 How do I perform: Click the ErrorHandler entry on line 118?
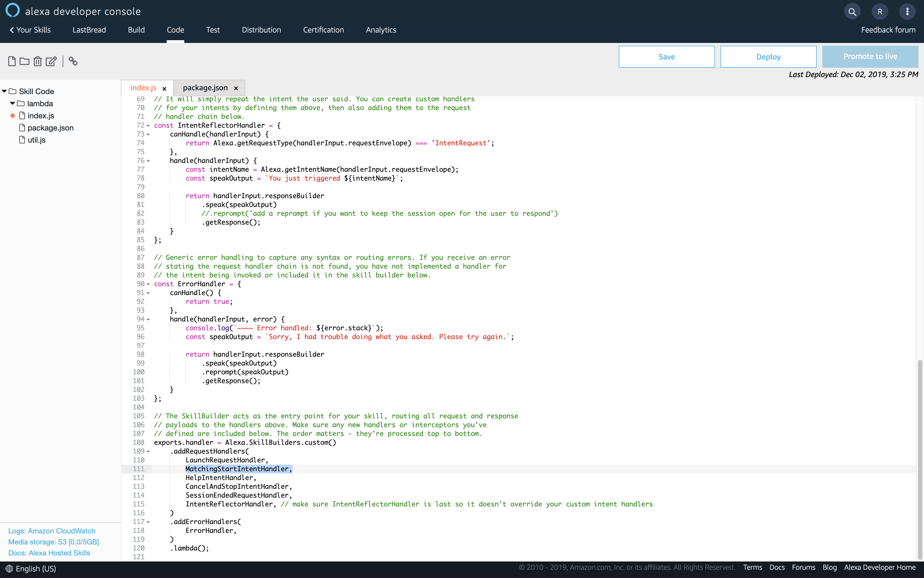click(211, 531)
